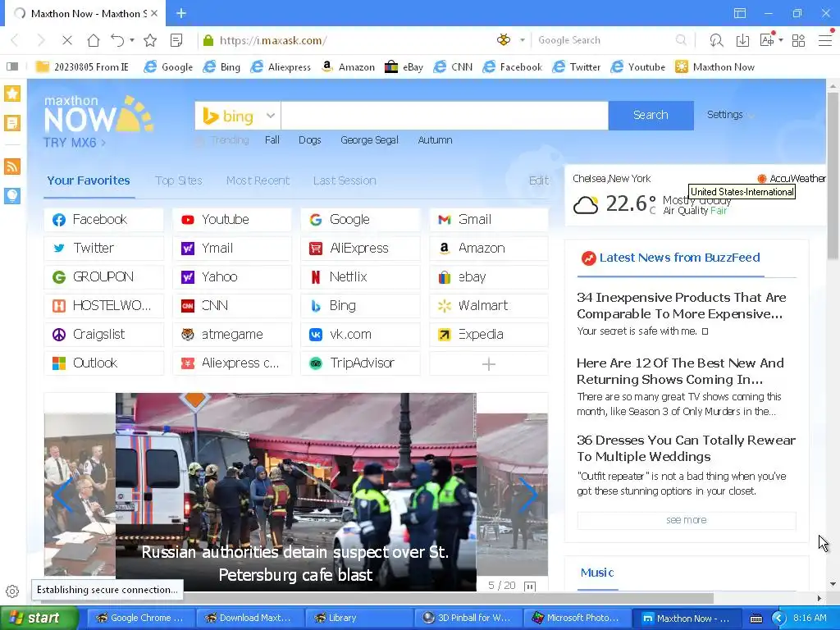Expand the ad blocker dropdown arrow
The width and height of the screenshot is (840, 630).
523,40
